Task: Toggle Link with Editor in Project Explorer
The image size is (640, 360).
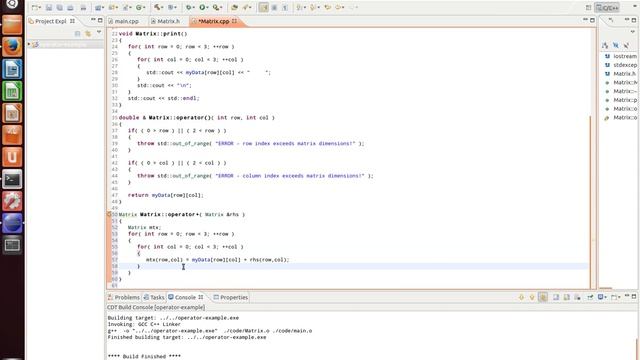Action: tap(88, 33)
